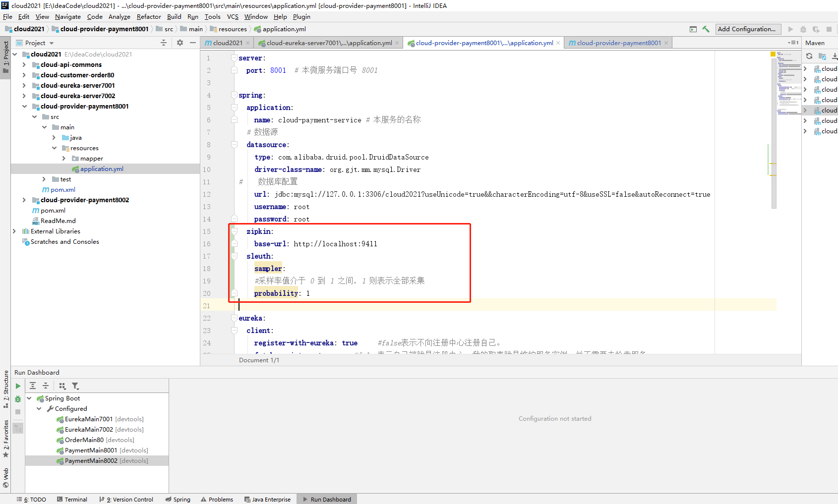Close the cloud2021 editor tab

[x=247, y=43]
